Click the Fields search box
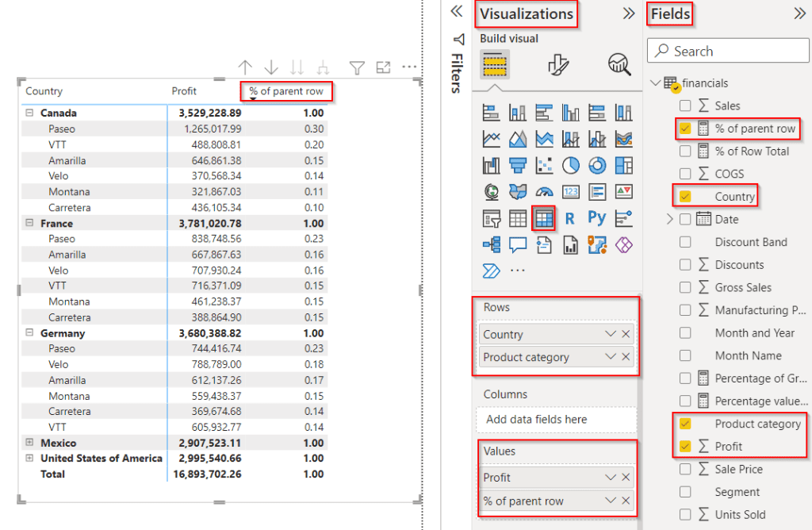Image resolution: width=812 pixels, height=530 pixels. (x=728, y=52)
